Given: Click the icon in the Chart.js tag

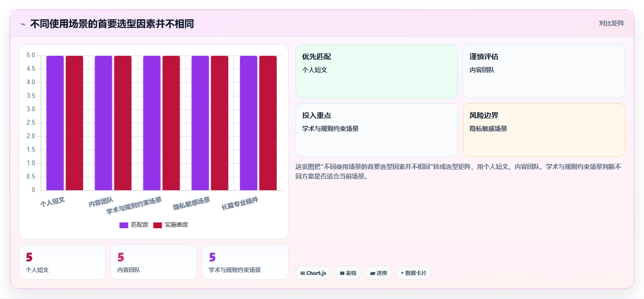Looking at the screenshot, I should click(x=303, y=273).
